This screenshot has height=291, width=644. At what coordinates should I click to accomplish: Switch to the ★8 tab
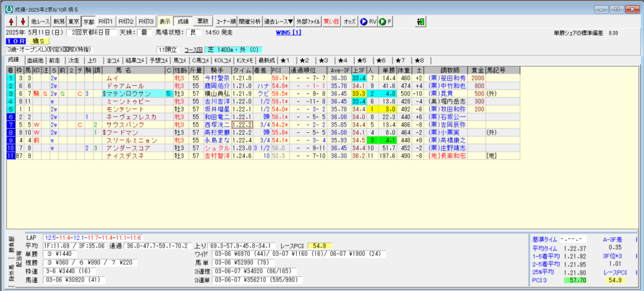pyautogui.click(x=419, y=60)
